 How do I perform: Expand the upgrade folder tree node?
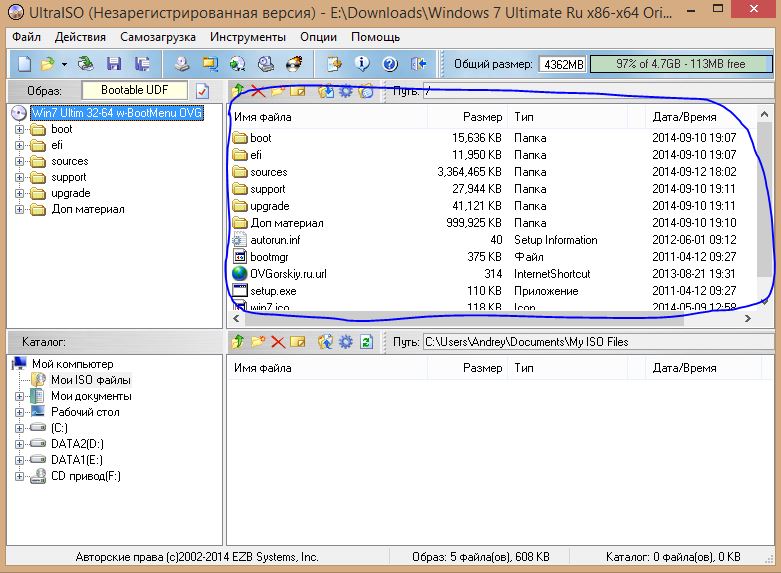19,193
